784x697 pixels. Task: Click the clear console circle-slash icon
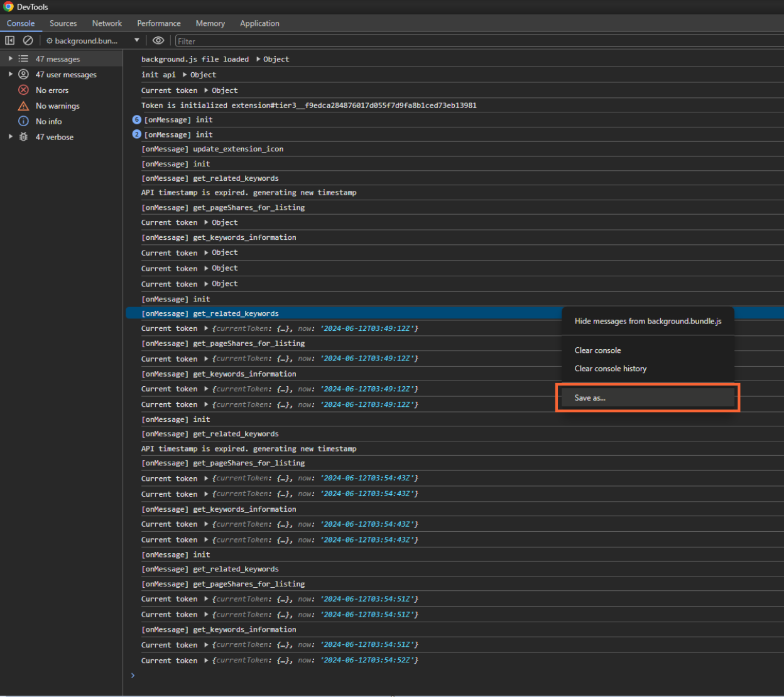tap(28, 40)
